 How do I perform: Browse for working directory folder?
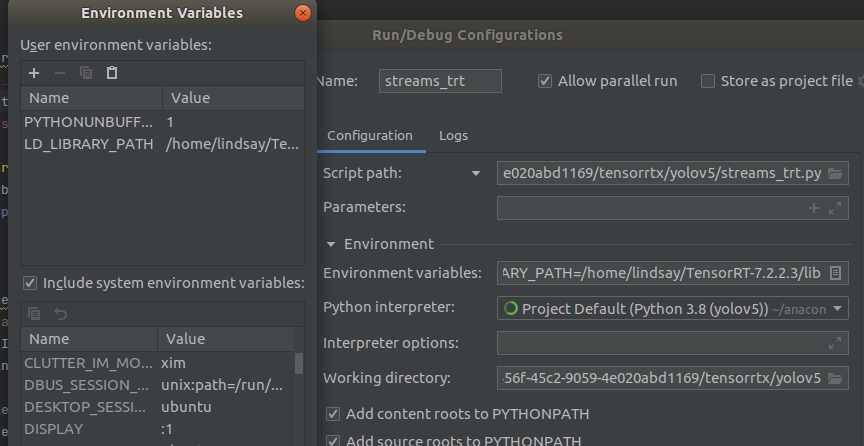tap(836, 378)
